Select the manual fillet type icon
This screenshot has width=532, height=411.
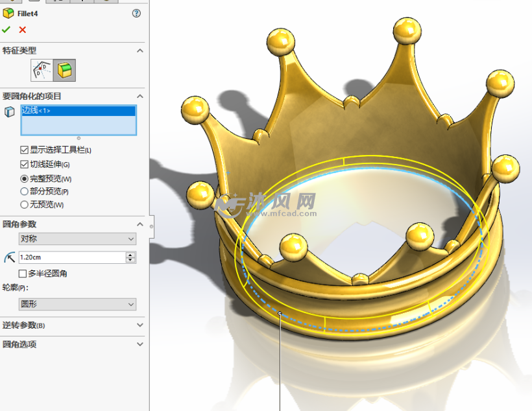[42, 70]
